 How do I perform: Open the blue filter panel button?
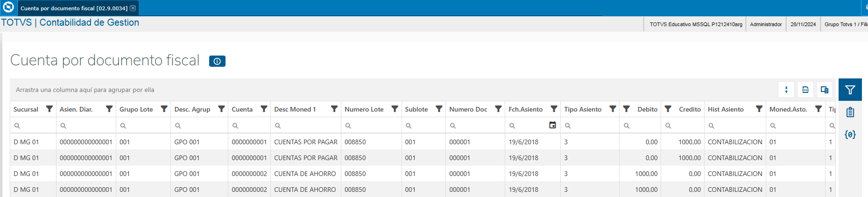coord(850,90)
